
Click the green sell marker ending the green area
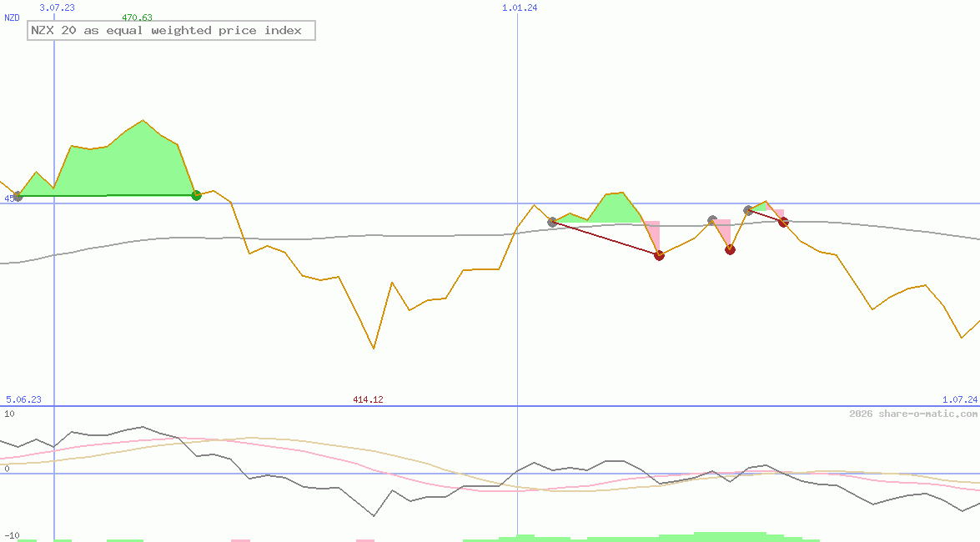coord(196,195)
